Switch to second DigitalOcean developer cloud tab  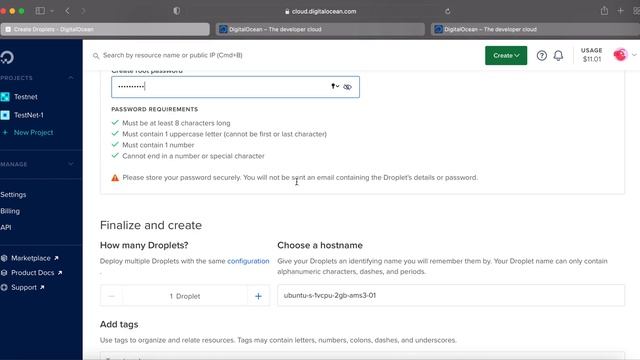(x=320, y=29)
